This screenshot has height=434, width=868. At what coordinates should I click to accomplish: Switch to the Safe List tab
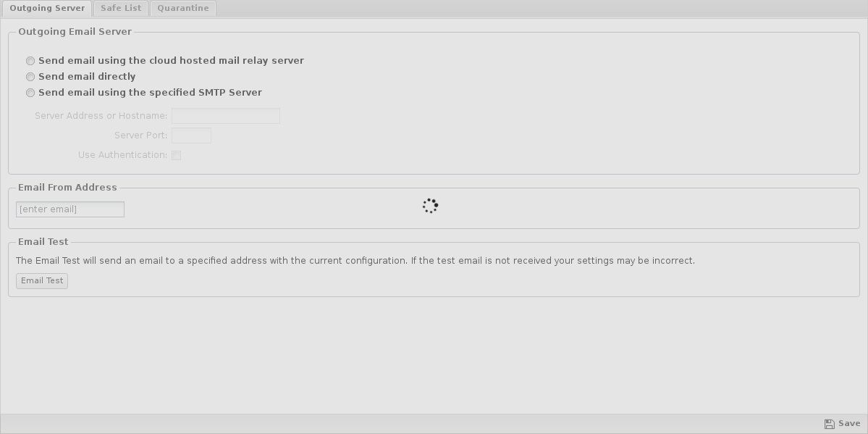(x=121, y=8)
